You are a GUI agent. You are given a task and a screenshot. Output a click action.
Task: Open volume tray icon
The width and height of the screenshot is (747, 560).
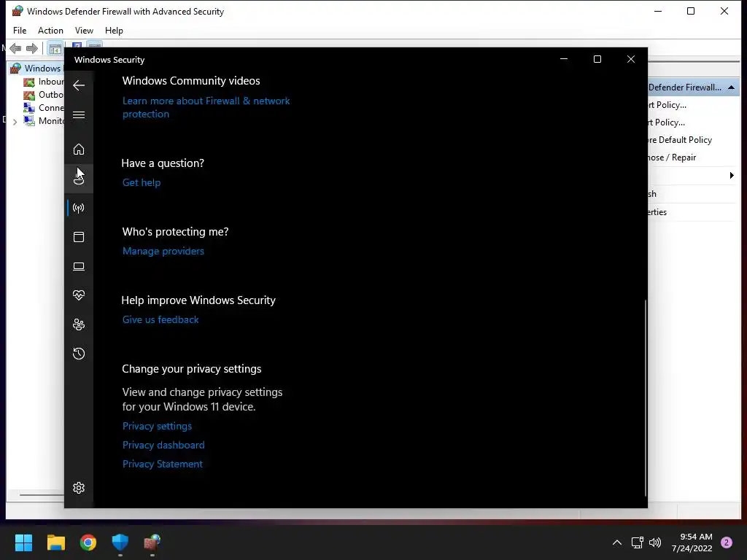pos(655,542)
